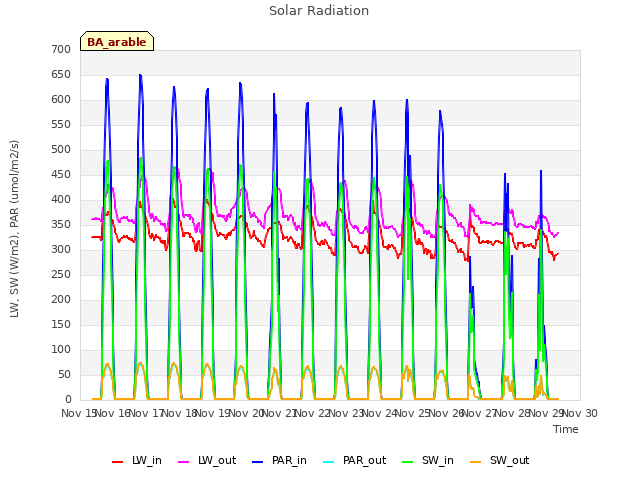Click the Nov 30 x-axis date label
This screenshot has width=640, height=480.
[580, 414]
